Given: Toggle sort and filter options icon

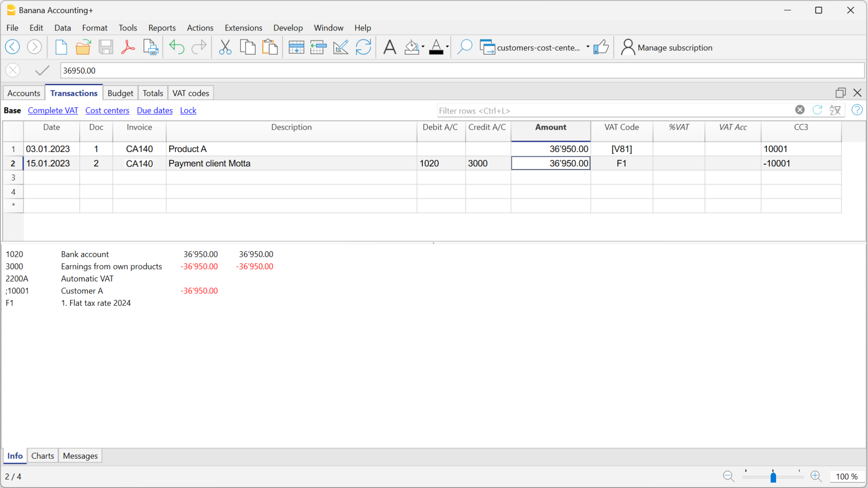Looking at the screenshot, I should click(x=835, y=110).
